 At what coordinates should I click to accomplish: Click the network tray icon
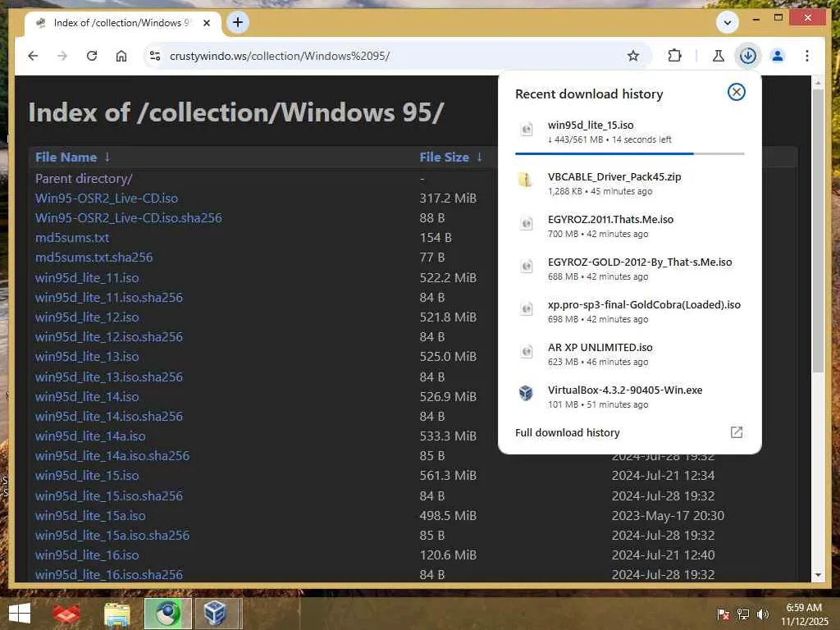(743, 614)
